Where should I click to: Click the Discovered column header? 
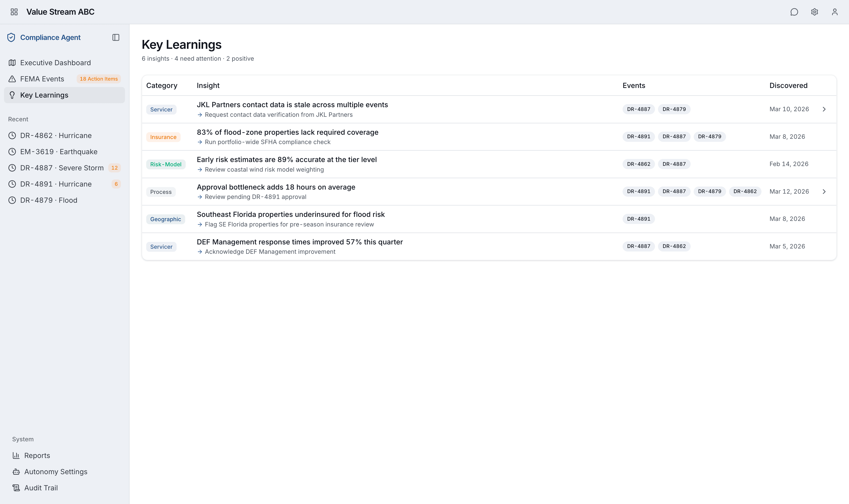click(789, 86)
